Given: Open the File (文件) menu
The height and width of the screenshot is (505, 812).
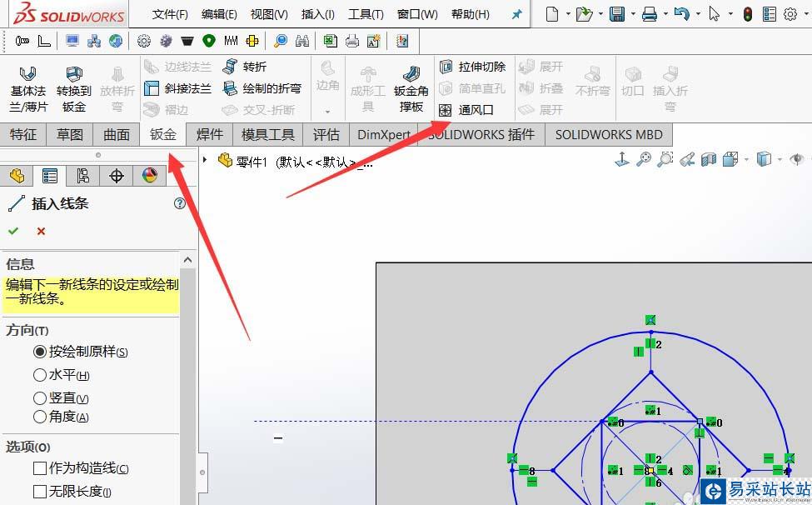Looking at the screenshot, I should coord(170,14).
